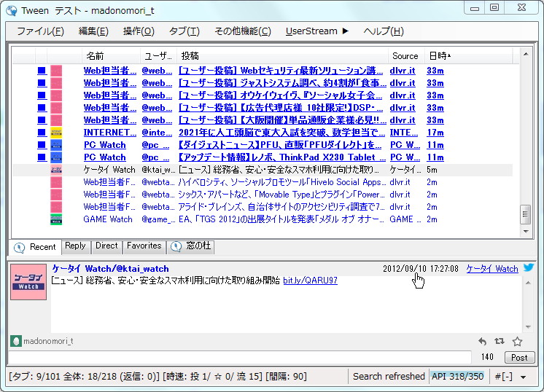Click the madonomori_t account icon
This screenshot has width=544, height=392.
coord(15,341)
